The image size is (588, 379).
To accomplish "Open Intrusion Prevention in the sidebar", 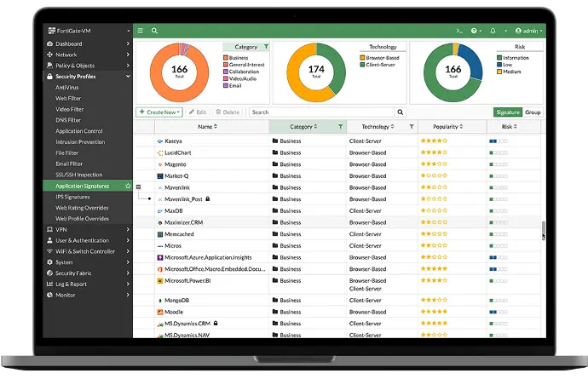I will pyautogui.click(x=80, y=142).
